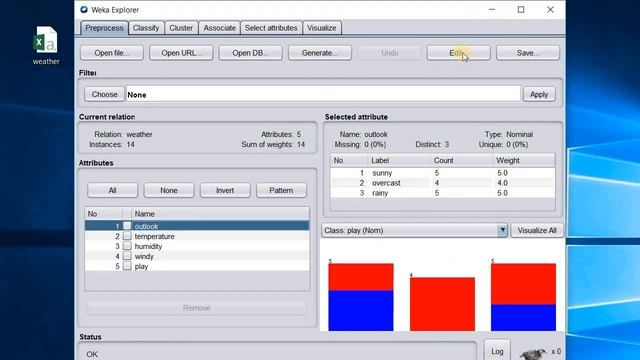The height and width of the screenshot is (360, 640).
Task: Click the overcast label row
Action: [442, 183]
